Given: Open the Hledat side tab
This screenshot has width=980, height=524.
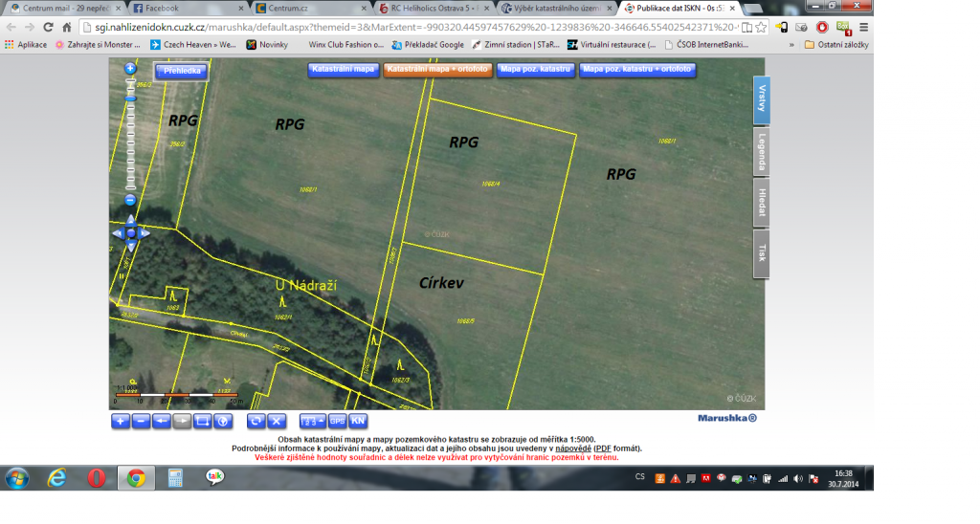Looking at the screenshot, I should pyautogui.click(x=762, y=203).
